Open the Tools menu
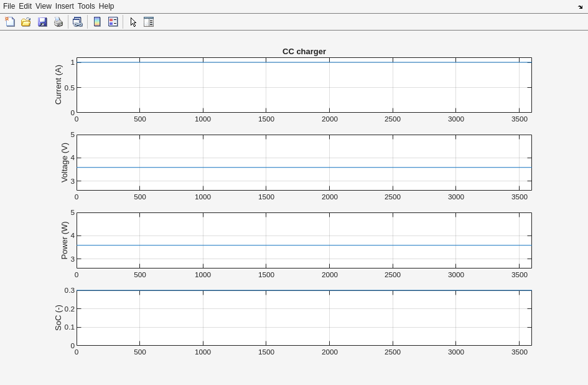588x385 pixels. [86, 6]
